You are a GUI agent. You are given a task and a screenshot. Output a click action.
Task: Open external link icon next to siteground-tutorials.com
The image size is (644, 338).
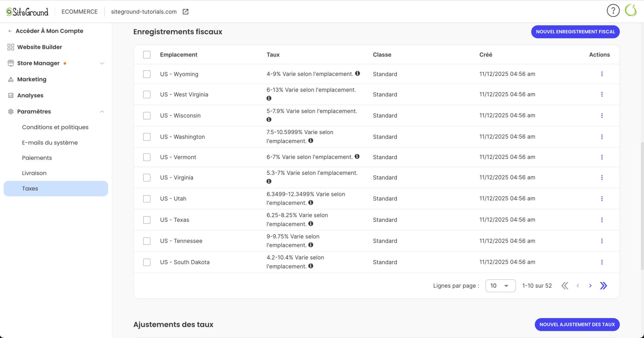185,12
